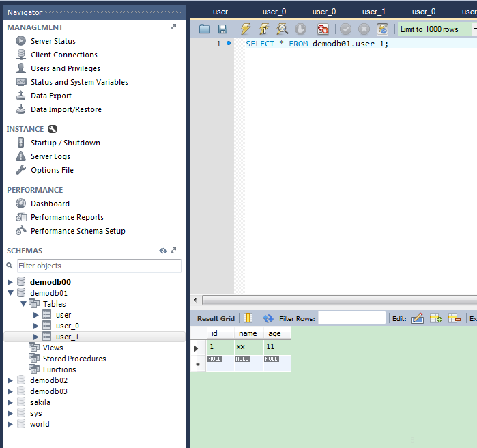Click into the Filter Rows input field
The width and height of the screenshot is (477, 448).
pyautogui.click(x=352, y=318)
